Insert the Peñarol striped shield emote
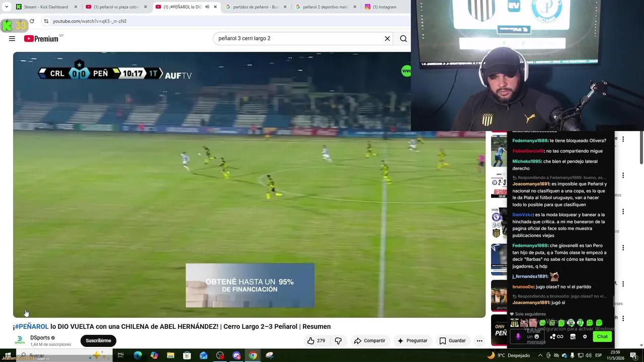Image resolution: width=644 pixels, height=362 pixels. coord(514,323)
